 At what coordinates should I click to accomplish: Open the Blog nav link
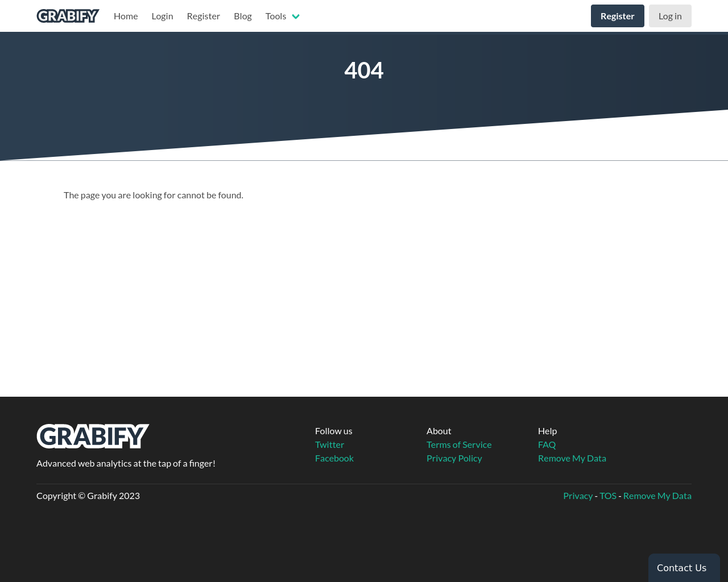tap(243, 16)
